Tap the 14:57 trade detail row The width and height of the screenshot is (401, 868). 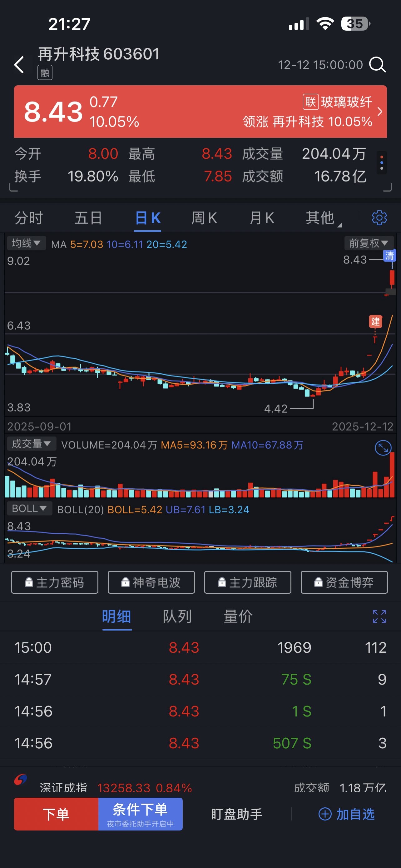pos(200,679)
